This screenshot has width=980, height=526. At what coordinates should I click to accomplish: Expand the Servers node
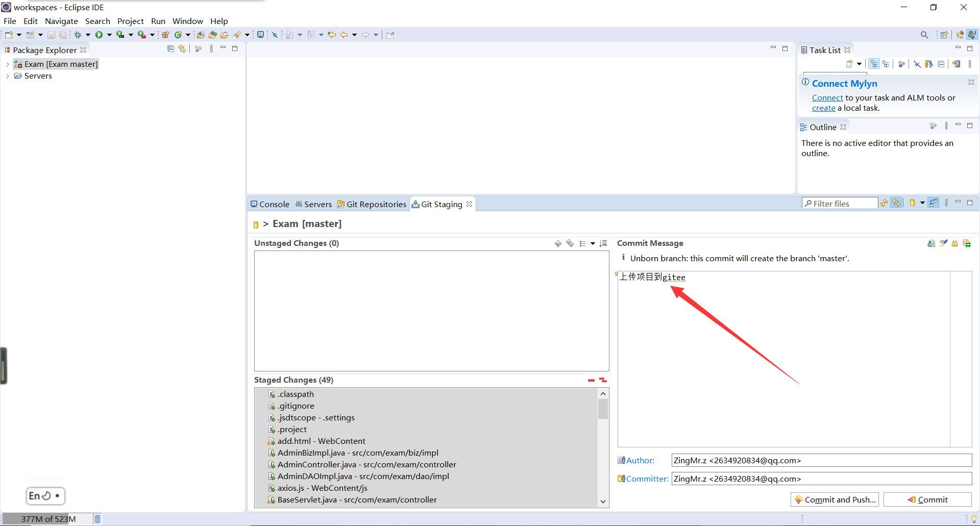(x=7, y=76)
